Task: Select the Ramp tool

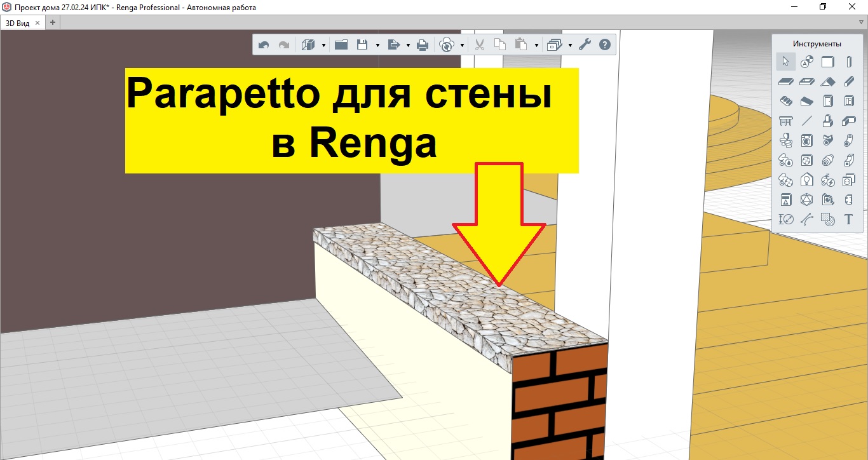Action: (x=806, y=101)
